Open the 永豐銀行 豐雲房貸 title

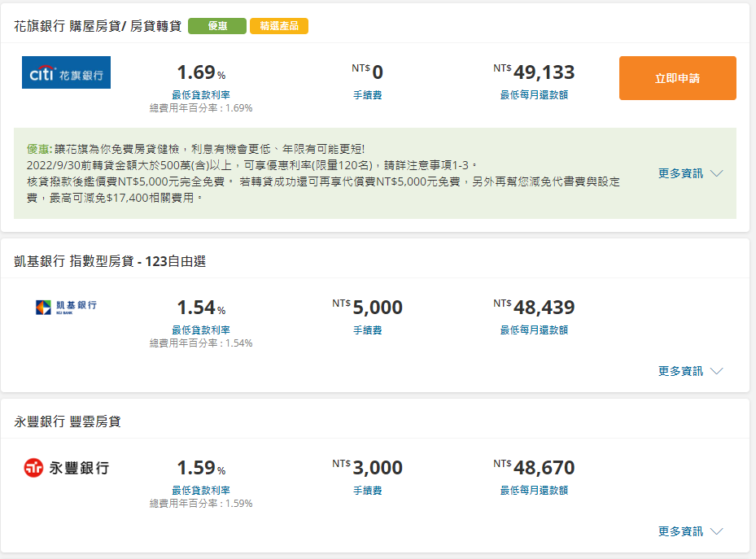pos(67,421)
